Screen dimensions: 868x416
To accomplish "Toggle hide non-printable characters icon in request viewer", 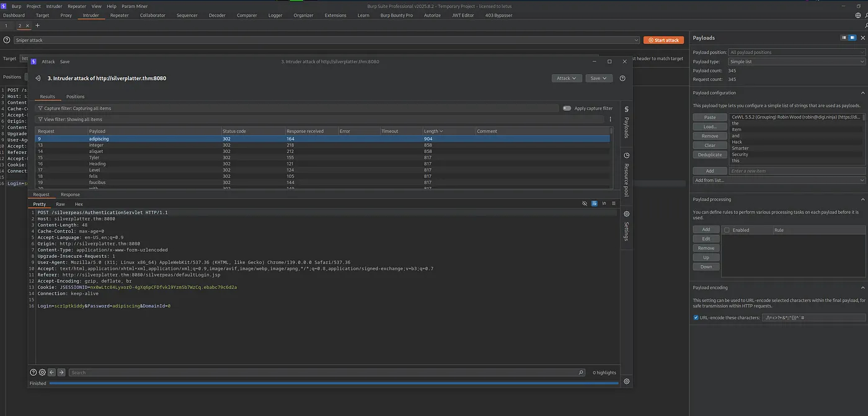I will (585, 203).
